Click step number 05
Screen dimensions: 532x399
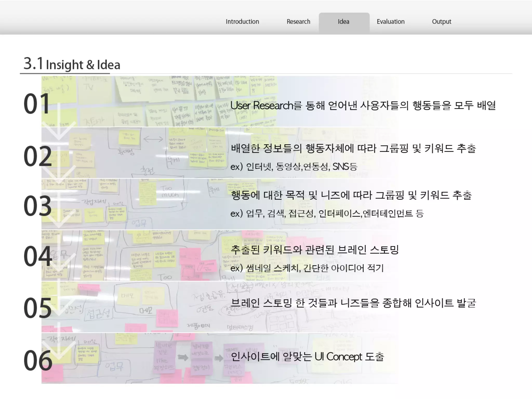click(38, 308)
